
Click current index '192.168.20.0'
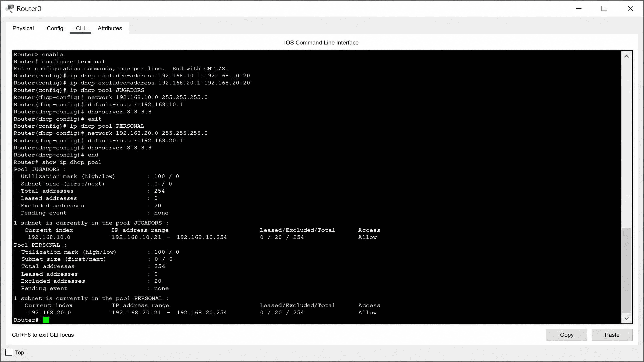point(50,312)
